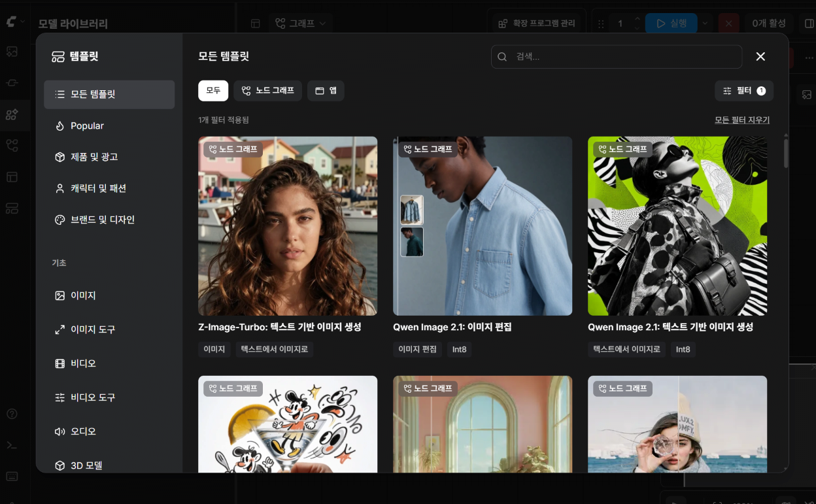816x504 pixels.
Task: Expand the 그래프 dropdown in the background toolbar
Action: point(301,24)
